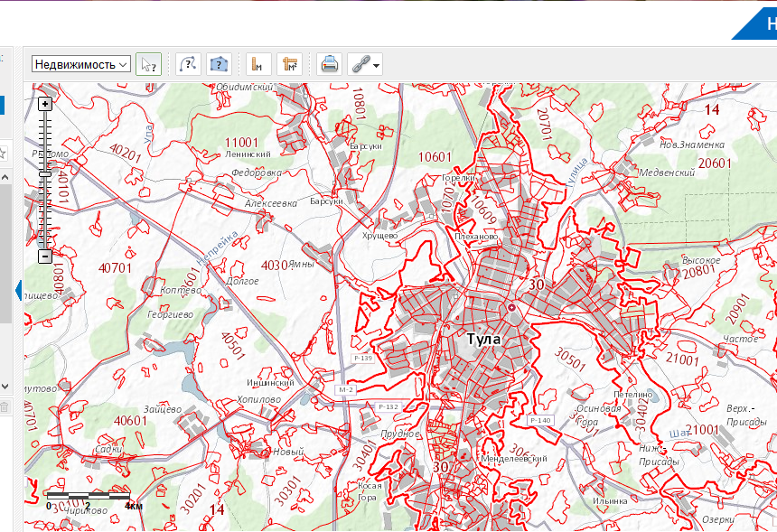The width and height of the screenshot is (777, 532).
Task: Select the identify-by-point cursor tool
Action: (148, 64)
